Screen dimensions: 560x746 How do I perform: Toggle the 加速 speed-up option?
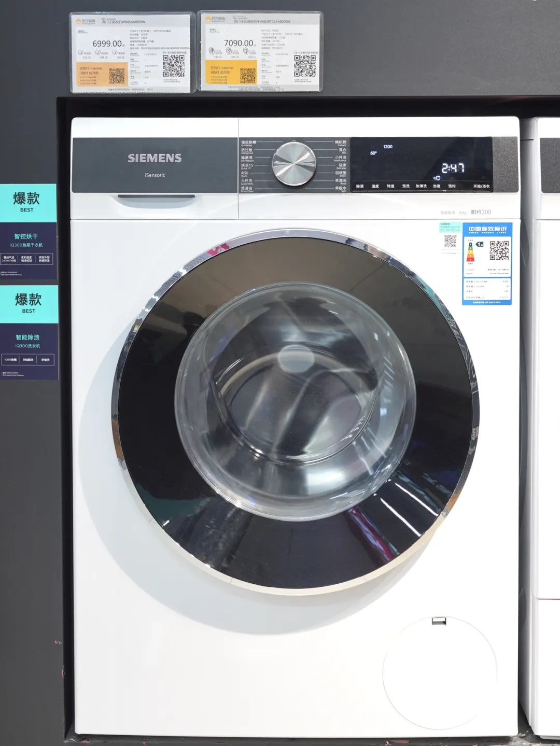[437, 186]
